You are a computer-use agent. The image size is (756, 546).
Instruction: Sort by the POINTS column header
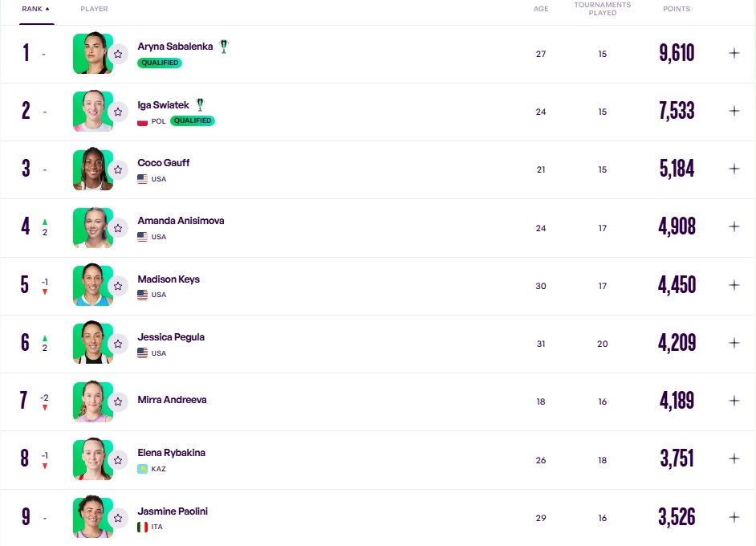click(677, 9)
